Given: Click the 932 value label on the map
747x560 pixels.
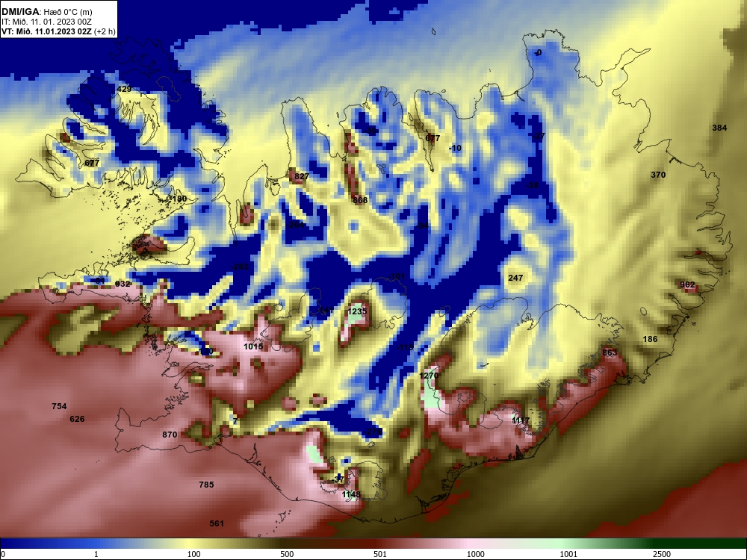Looking at the screenshot, I should [x=123, y=284].
